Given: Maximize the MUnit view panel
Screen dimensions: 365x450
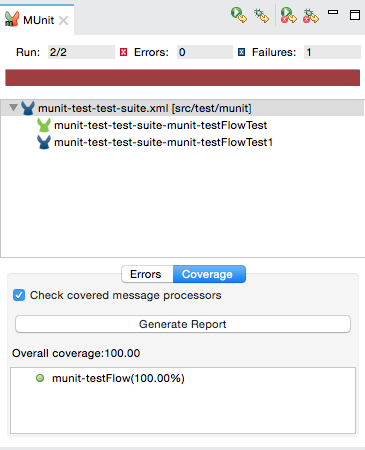Looking at the screenshot, I should pos(355,15).
